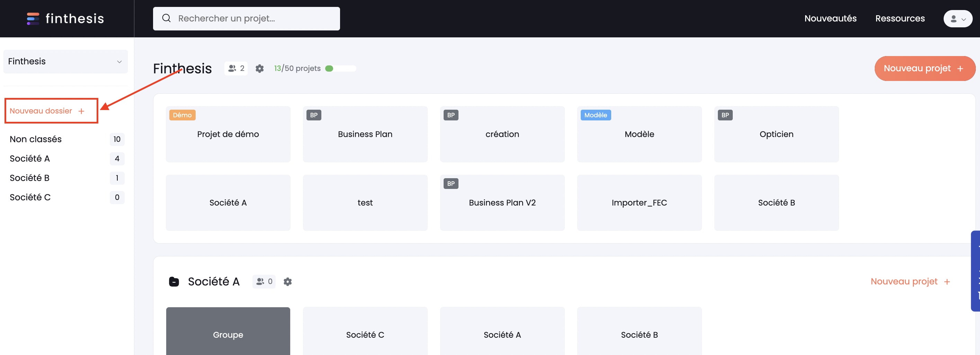Open Finthesis workspace settings gear
Image resolution: width=980 pixels, height=355 pixels.
[259, 69]
